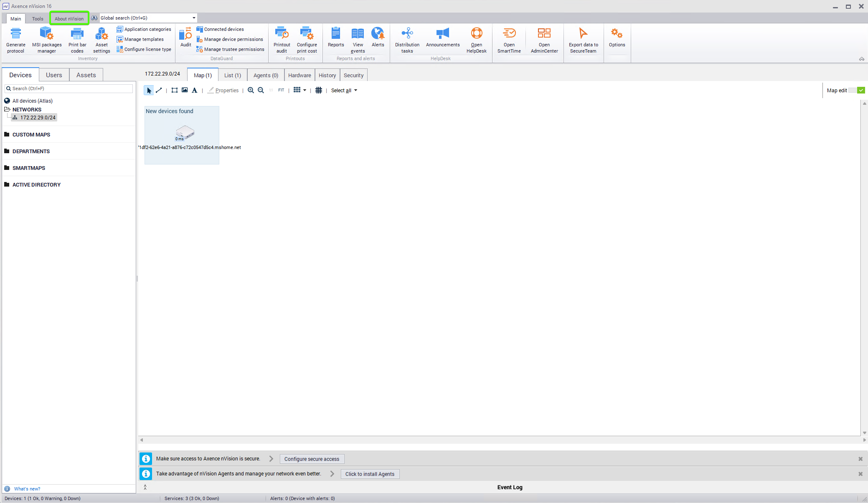Open the DataGuard Audit tool

pos(185,37)
